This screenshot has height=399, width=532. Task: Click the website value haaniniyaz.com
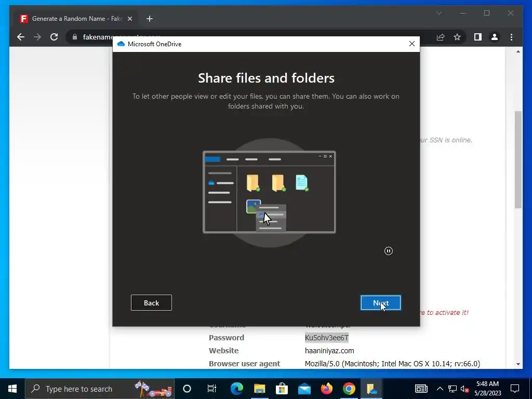[x=329, y=351]
